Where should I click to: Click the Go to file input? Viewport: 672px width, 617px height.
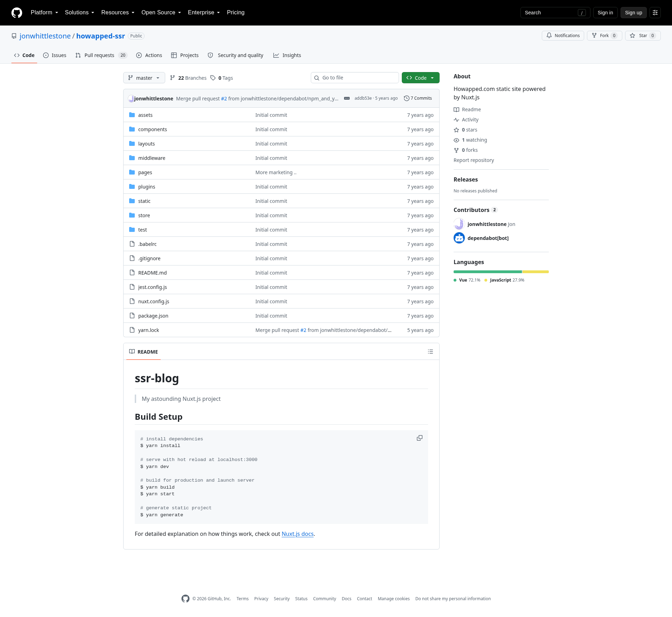point(355,78)
